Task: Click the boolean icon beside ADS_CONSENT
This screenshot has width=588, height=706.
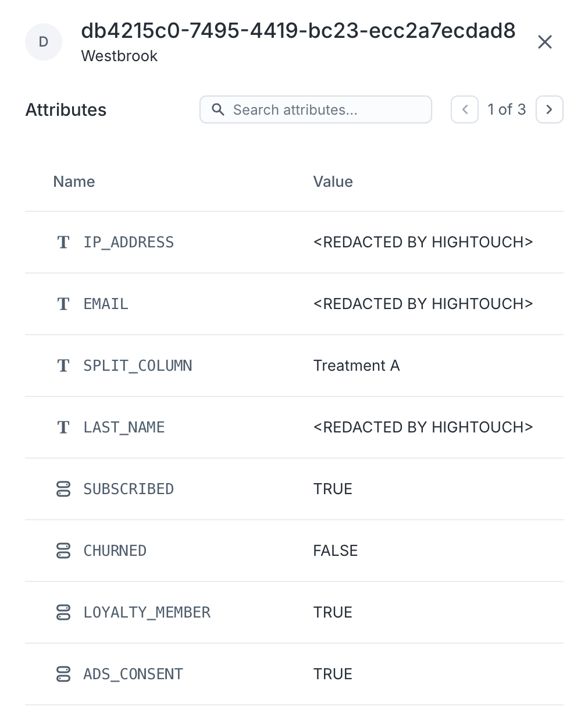Action: [63, 674]
